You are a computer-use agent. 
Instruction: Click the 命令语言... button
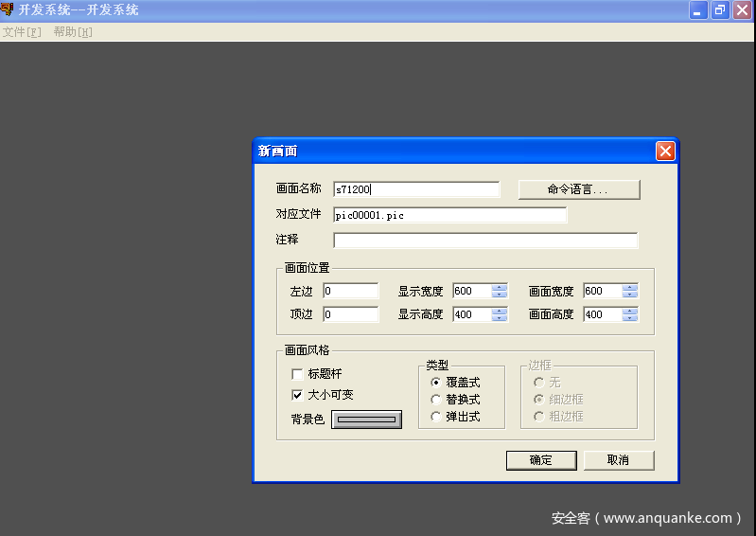[x=579, y=189]
